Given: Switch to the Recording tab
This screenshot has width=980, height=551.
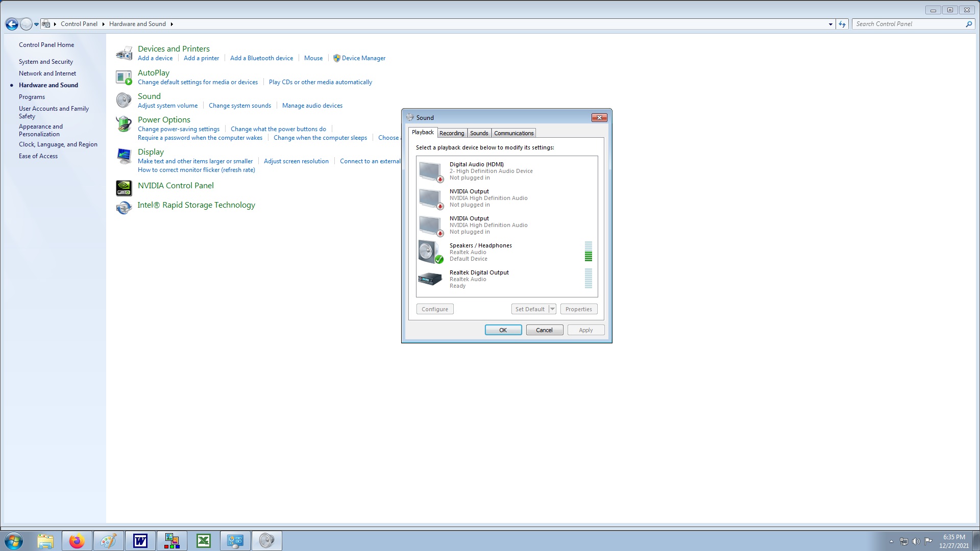Looking at the screenshot, I should (452, 133).
